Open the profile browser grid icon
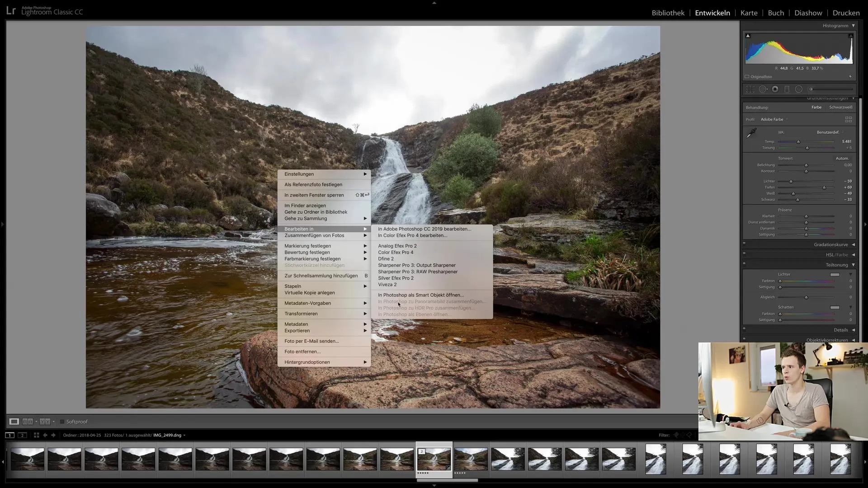The image size is (868, 488). (849, 119)
